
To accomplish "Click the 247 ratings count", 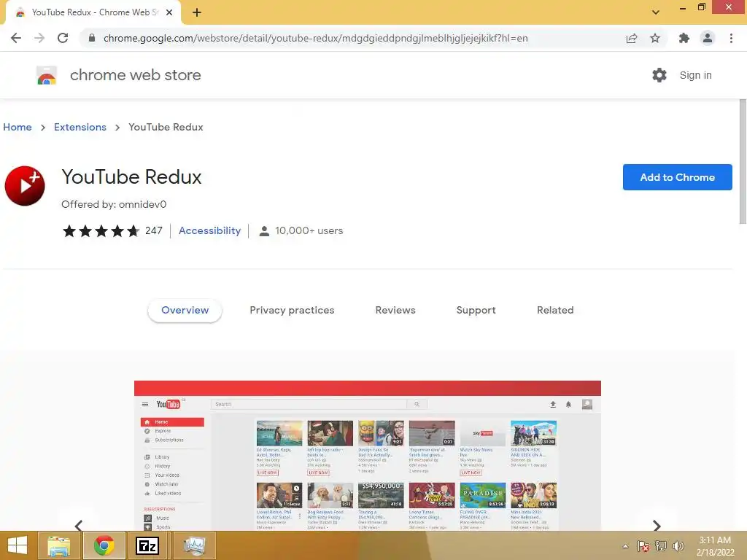I will point(154,231).
